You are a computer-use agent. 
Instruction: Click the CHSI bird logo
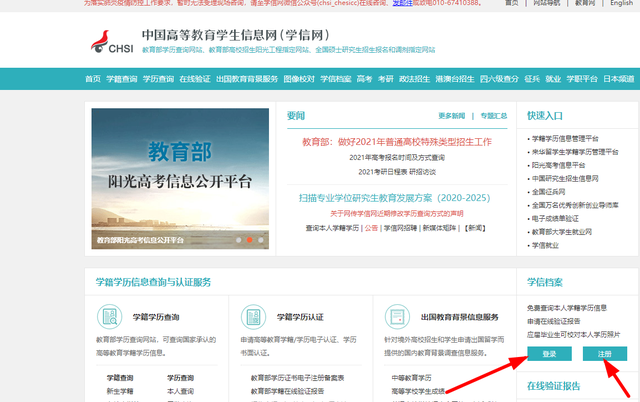(x=112, y=42)
